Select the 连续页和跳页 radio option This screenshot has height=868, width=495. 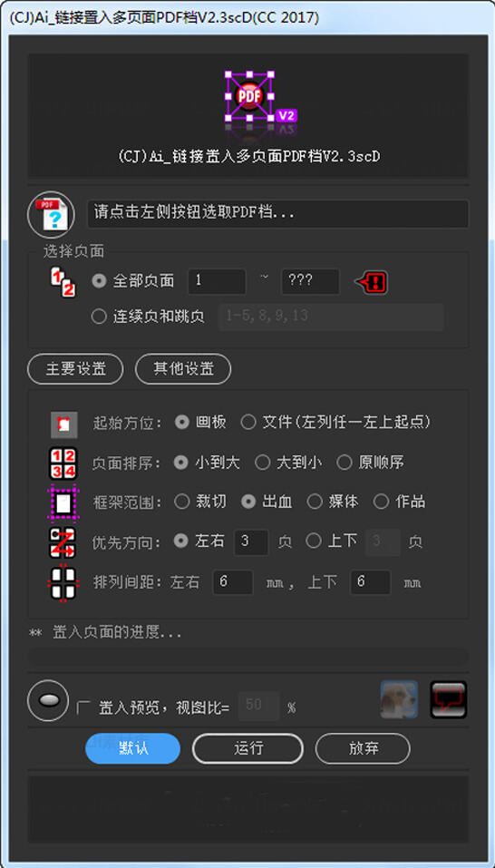pyautogui.click(x=148, y=317)
